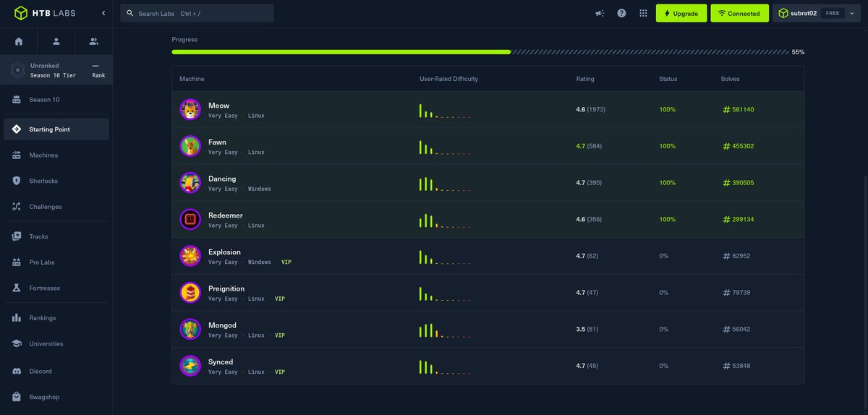
Task: Click the User-Rated Difficulty column header
Action: pos(448,79)
